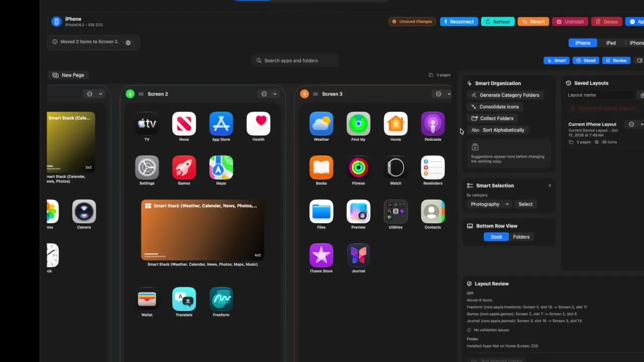Open the Photography category dropdown
Screen dimensions: 644x362
pos(490,204)
